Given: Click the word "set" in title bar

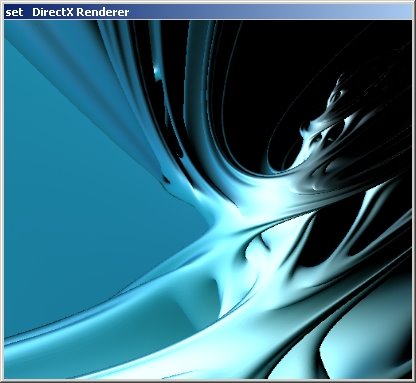Looking at the screenshot, I should pos(14,12).
